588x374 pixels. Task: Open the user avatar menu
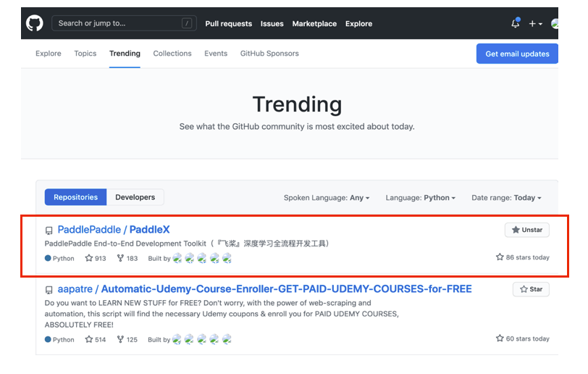tap(555, 24)
